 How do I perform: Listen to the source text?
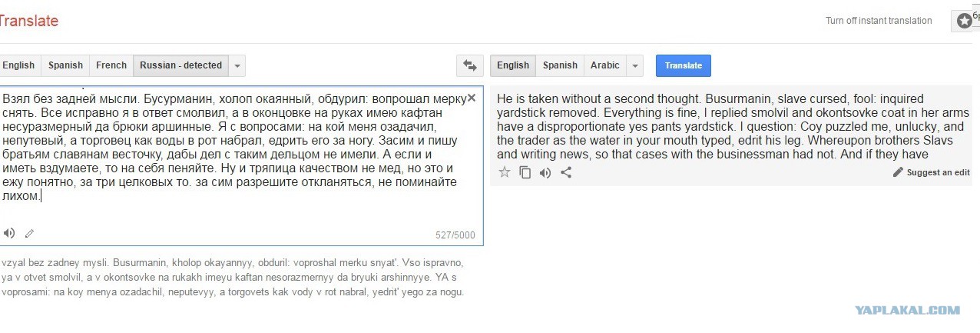9,233
